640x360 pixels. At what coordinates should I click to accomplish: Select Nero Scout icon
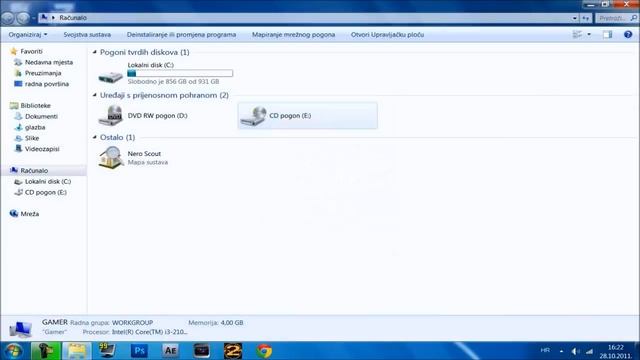(x=111, y=158)
